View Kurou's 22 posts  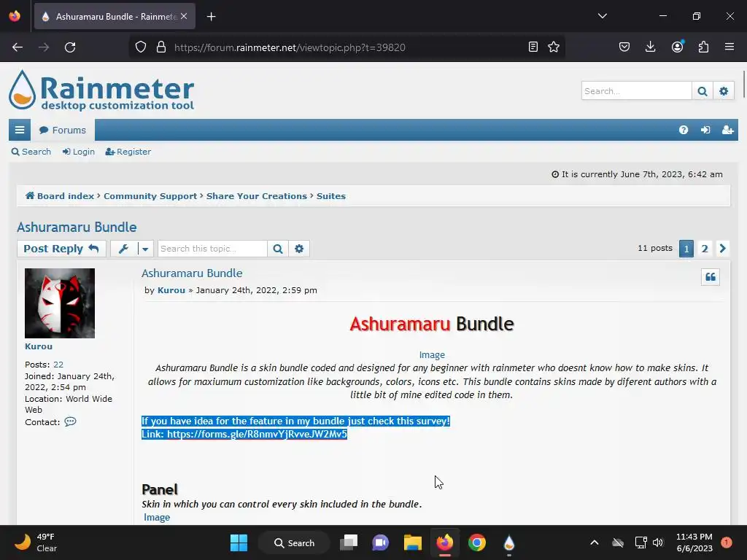coord(58,365)
